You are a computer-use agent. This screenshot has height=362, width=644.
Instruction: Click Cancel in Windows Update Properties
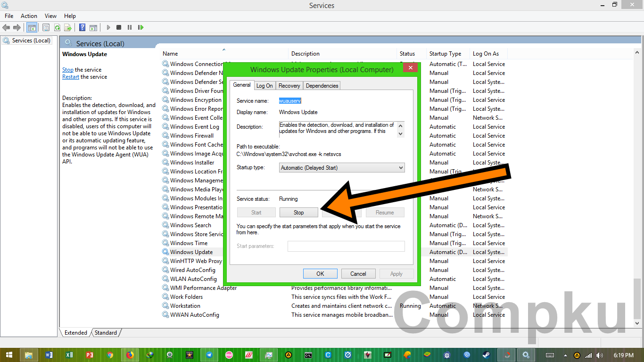(x=358, y=274)
